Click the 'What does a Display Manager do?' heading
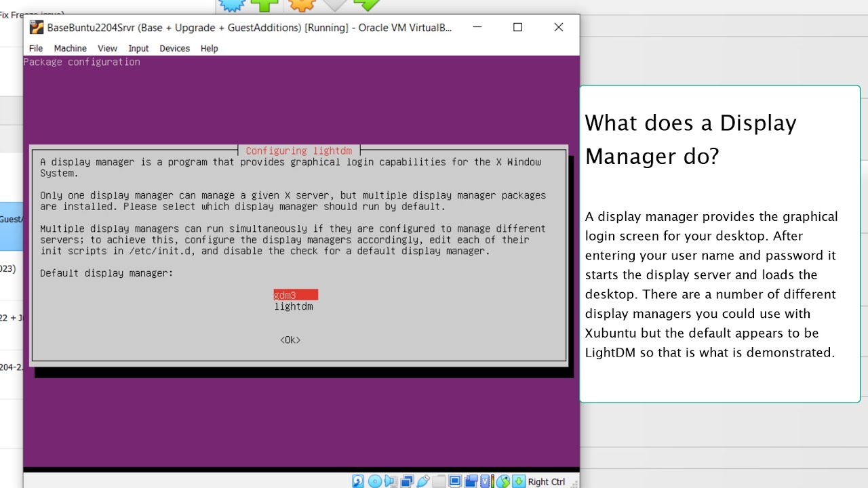This screenshot has height=488, width=868. pos(690,139)
